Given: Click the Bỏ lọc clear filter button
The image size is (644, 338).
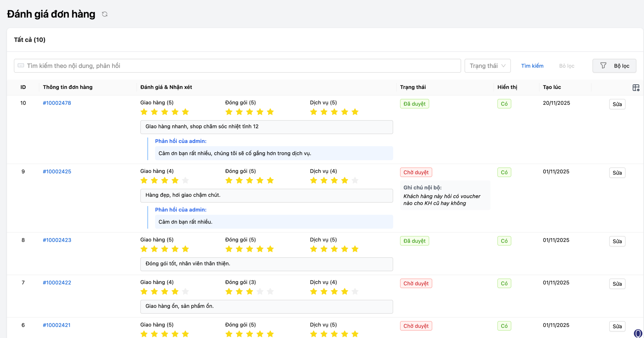Looking at the screenshot, I should click(567, 66).
